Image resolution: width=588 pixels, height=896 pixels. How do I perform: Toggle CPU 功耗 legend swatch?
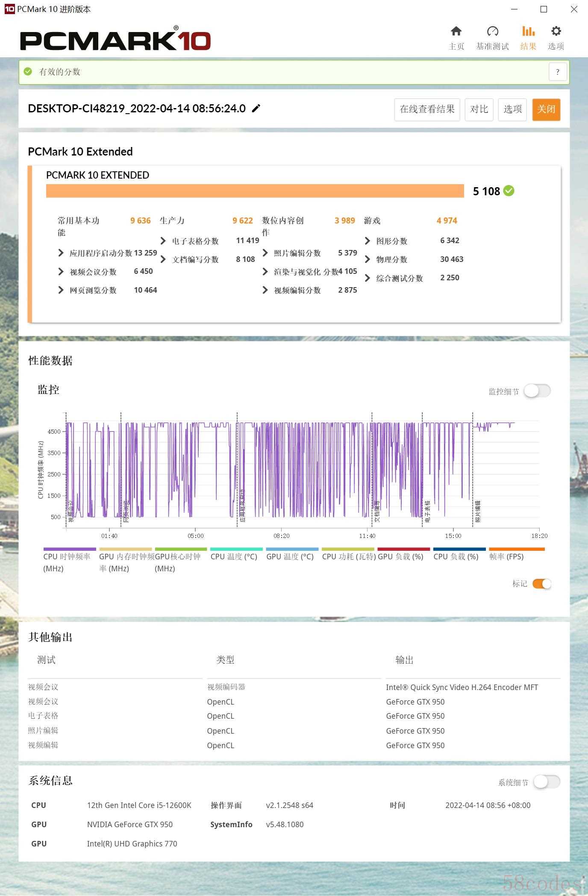click(x=348, y=549)
